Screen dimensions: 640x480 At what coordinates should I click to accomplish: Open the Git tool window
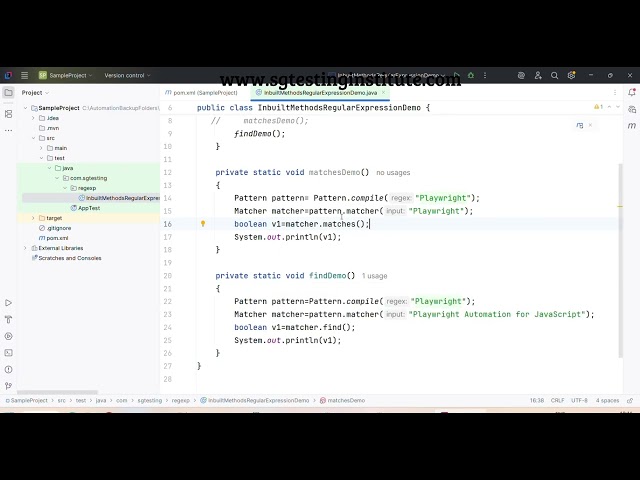(x=8, y=386)
